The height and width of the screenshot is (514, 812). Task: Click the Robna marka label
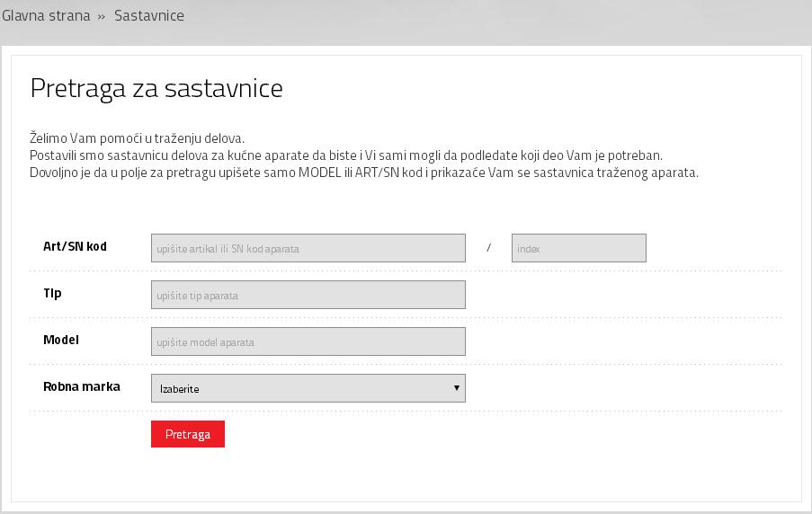(82, 386)
